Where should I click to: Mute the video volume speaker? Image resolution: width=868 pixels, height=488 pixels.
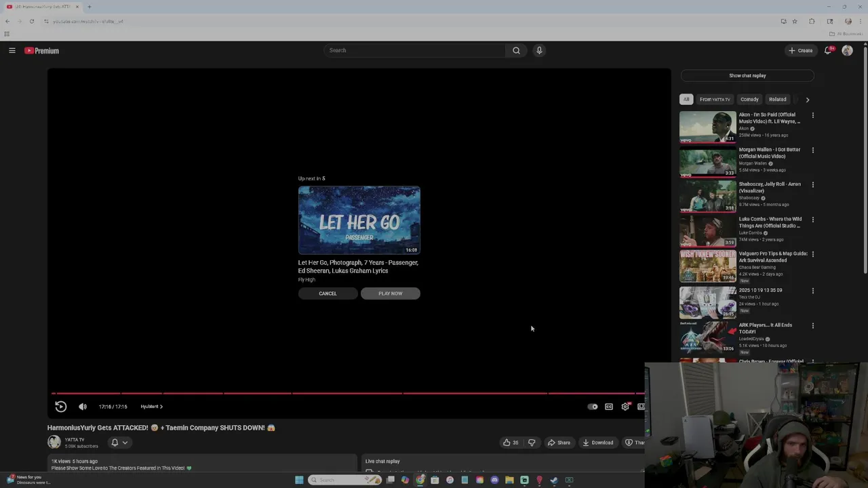pyautogui.click(x=83, y=407)
